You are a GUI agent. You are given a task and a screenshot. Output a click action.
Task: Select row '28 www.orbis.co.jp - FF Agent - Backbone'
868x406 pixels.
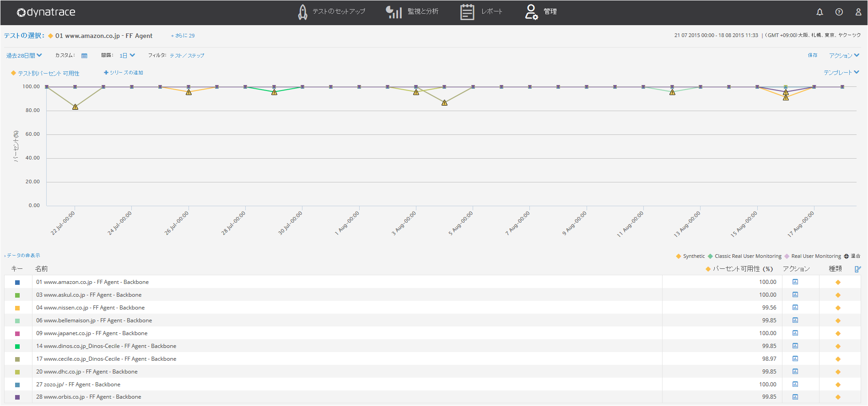(432, 397)
